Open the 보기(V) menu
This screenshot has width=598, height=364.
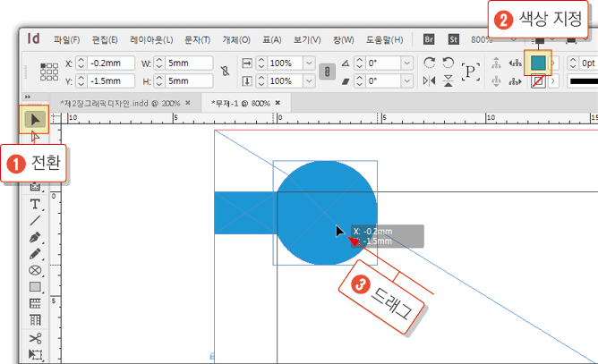click(307, 39)
